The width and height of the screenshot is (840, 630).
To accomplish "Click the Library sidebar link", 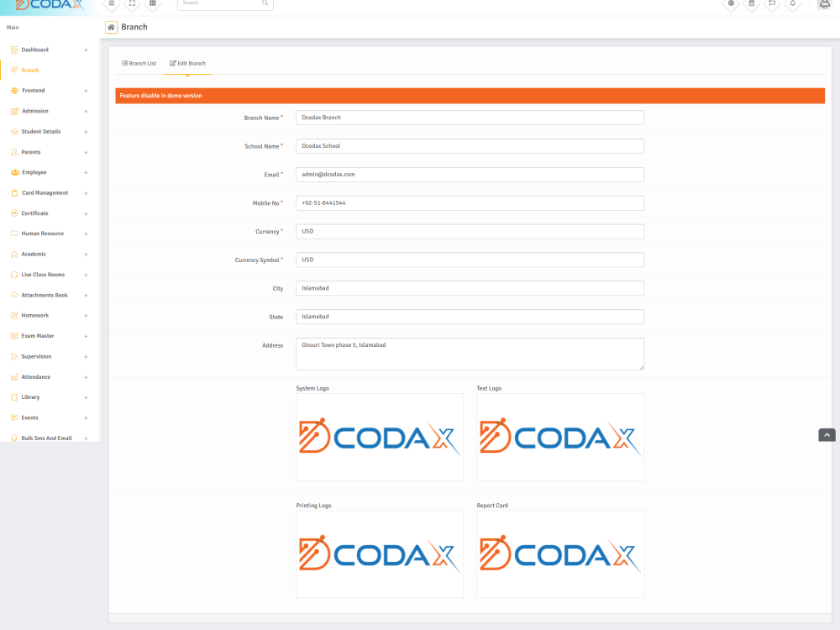I will coord(30,397).
